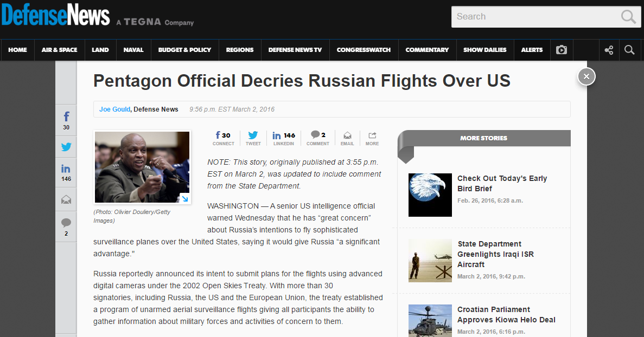Open the Air & Space section
This screenshot has height=337, width=644.
click(x=60, y=50)
